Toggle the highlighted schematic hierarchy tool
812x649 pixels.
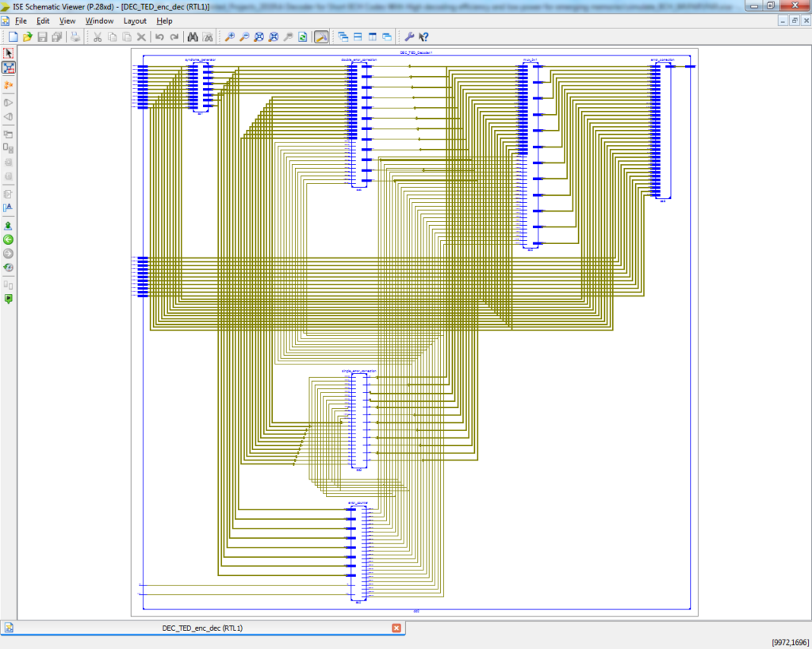(9, 68)
